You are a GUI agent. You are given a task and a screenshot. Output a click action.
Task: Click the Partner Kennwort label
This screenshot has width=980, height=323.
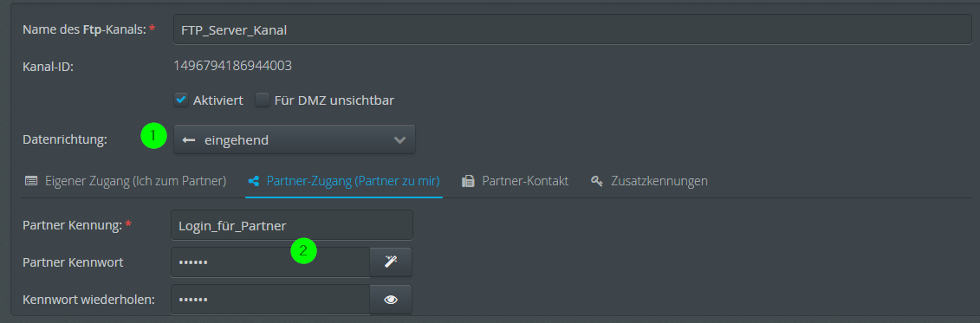73,262
